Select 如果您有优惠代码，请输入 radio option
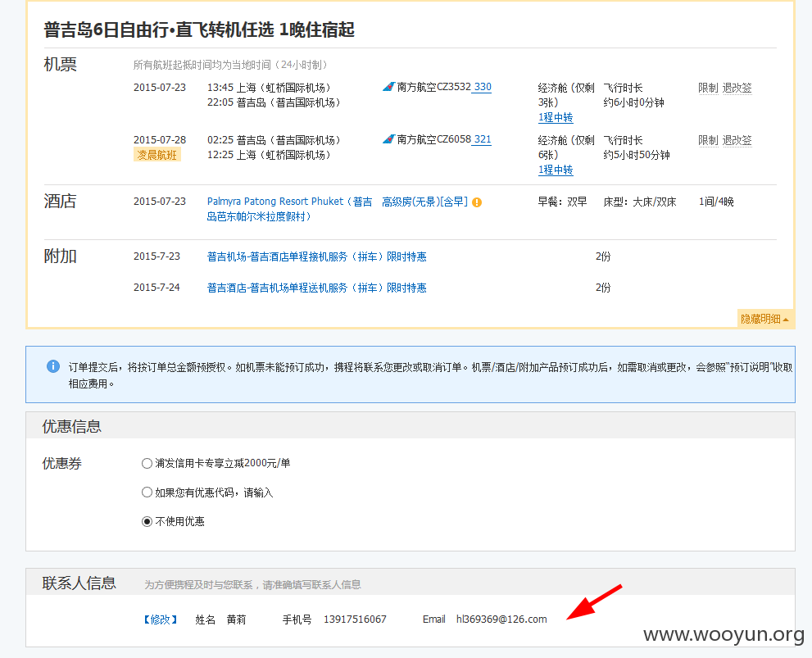812x658 pixels. pyautogui.click(x=147, y=492)
